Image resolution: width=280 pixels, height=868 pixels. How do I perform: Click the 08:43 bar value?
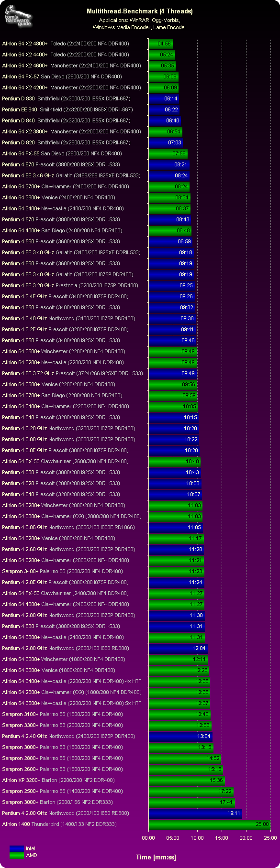pos(183,219)
